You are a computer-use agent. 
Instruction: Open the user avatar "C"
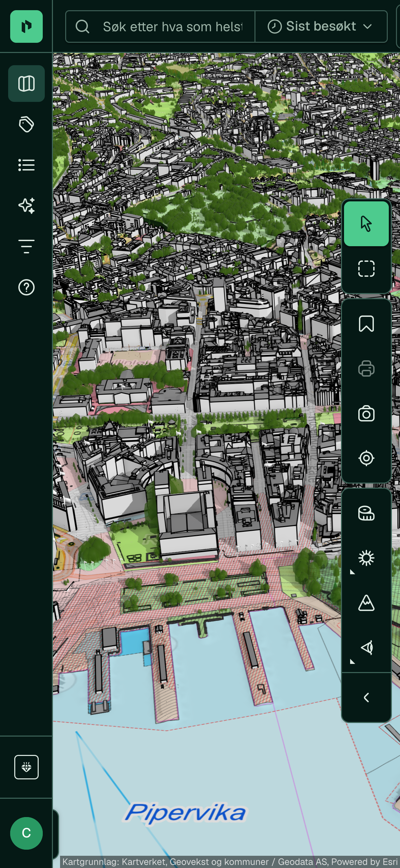pyautogui.click(x=26, y=833)
